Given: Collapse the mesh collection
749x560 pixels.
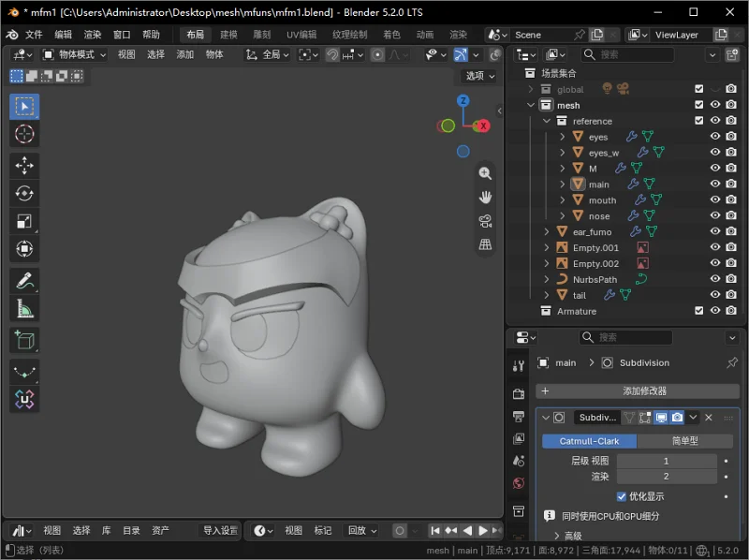Looking at the screenshot, I should pos(531,105).
